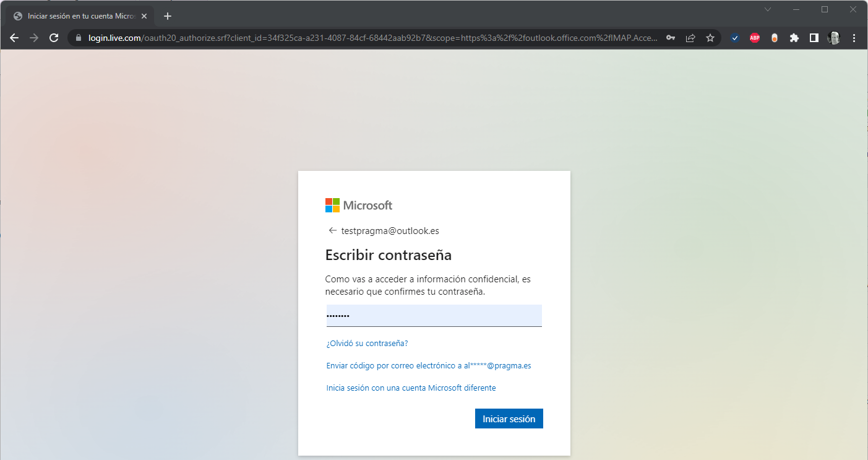Open the '¿Olvidó su contraseña?' link
Viewport: 868px width, 460px height.
point(367,343)
